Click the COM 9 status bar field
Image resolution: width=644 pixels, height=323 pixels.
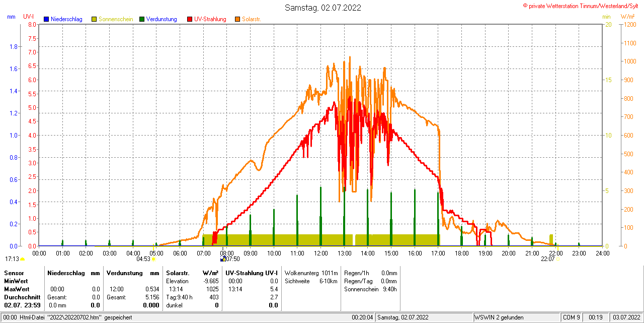(571, 317)
